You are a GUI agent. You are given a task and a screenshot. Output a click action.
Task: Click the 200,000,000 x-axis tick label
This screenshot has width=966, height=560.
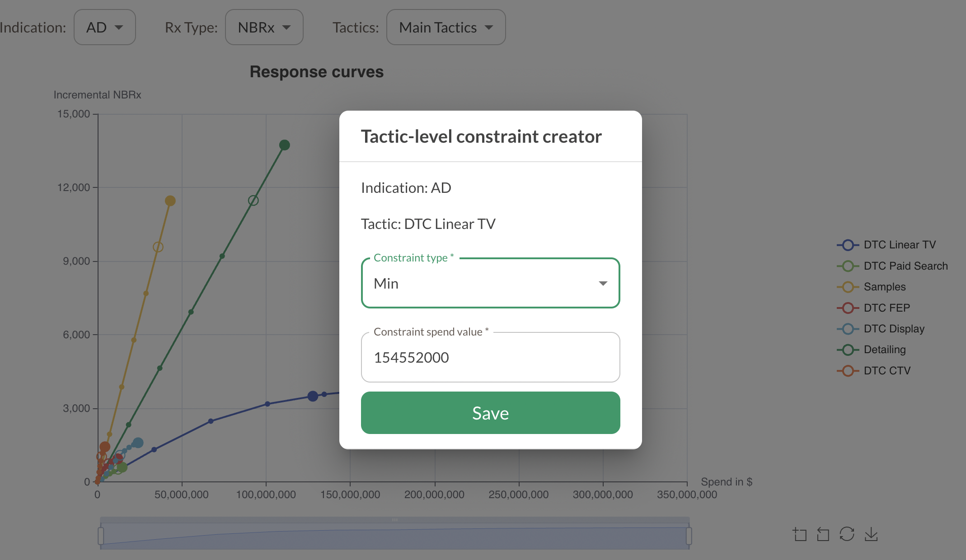(434, 495)
